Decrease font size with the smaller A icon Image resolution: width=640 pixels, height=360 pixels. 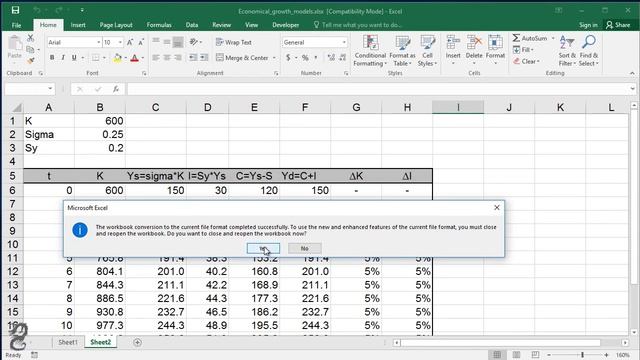click(141, 42)
